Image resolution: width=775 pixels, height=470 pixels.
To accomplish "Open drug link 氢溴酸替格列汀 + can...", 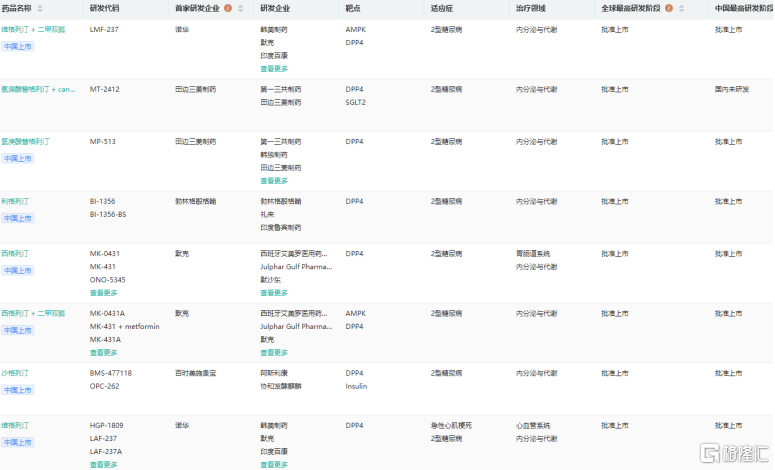I will (x=38, y=89).
